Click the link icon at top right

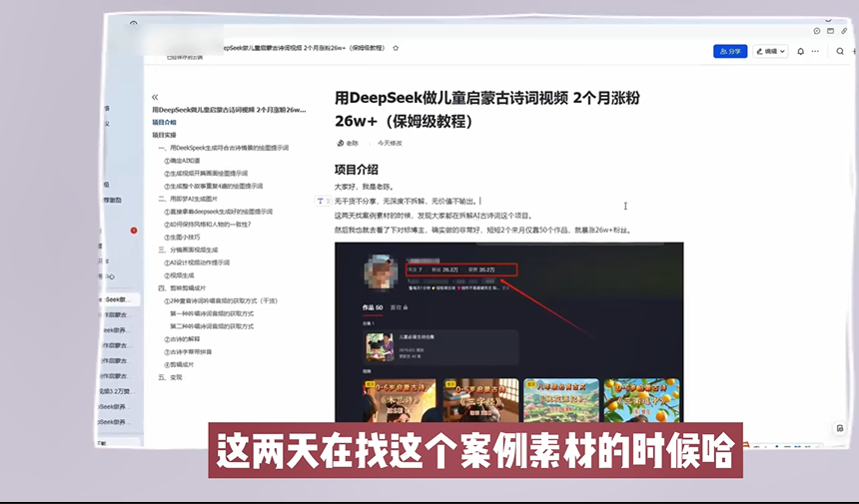(844, 31)
